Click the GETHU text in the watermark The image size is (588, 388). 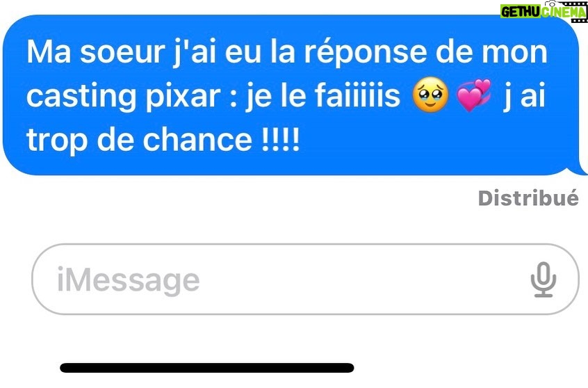pyautogui.click(x=520, y=12)
